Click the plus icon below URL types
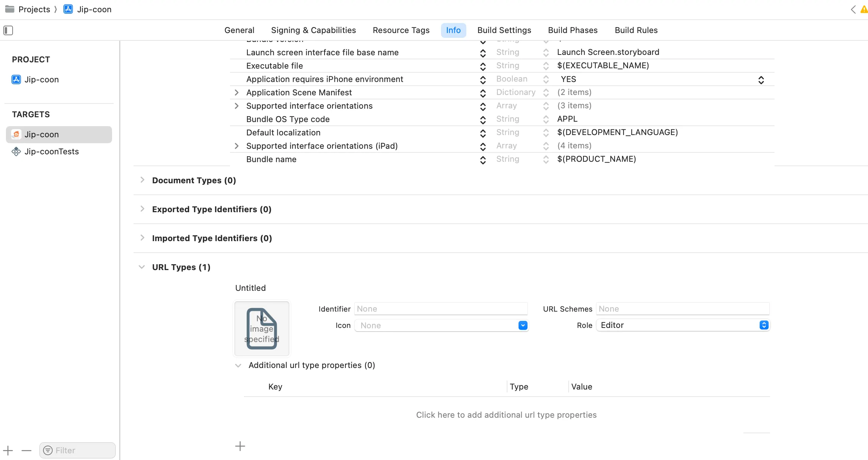 240,446
